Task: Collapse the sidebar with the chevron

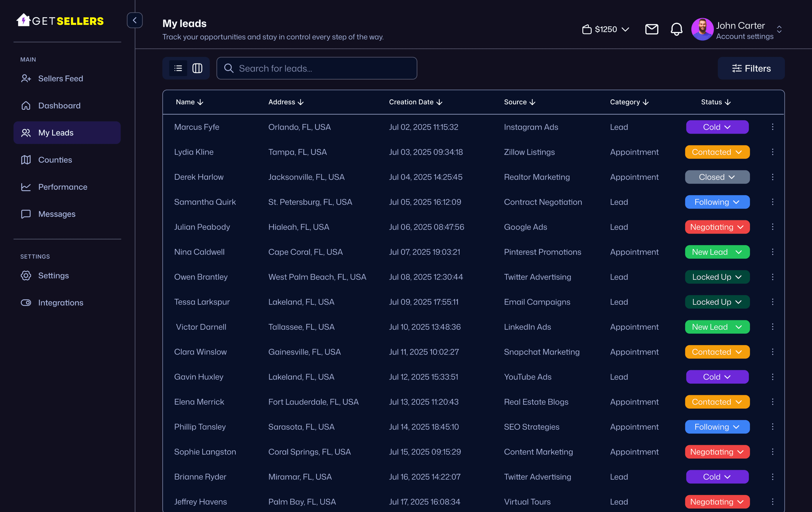Action: pos(135,20)
